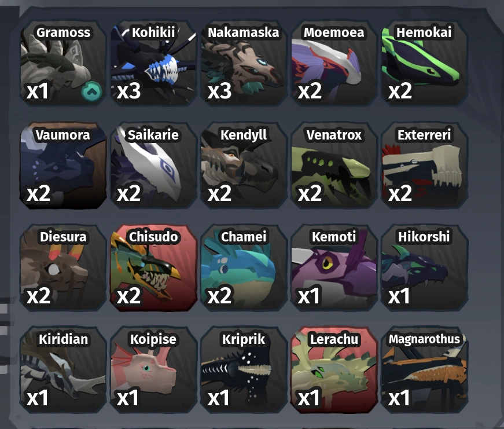Open the Nakamaska creature tile
Image resolution: width=504 pixels, height=429 pixels.
[x=244, y=63]
